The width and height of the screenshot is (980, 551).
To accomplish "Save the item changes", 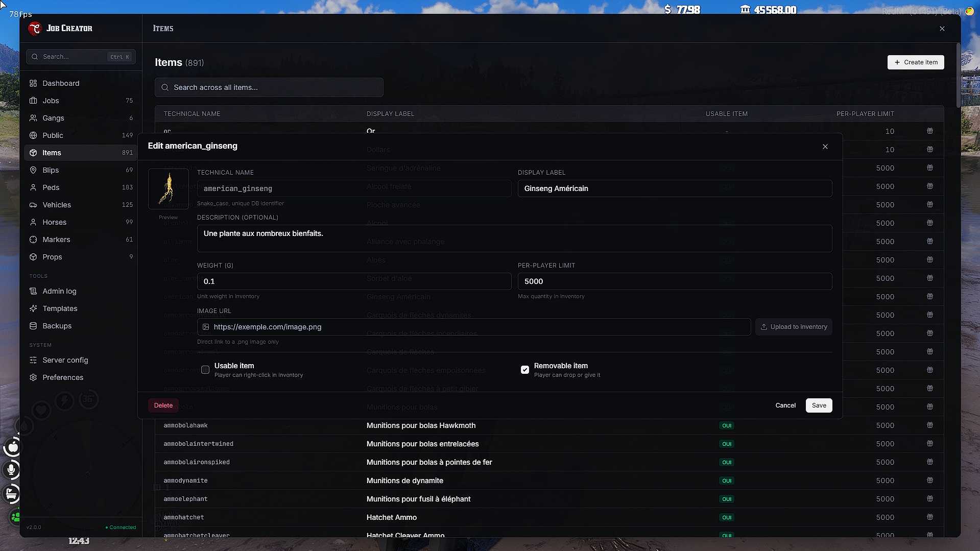I will tap(819, 405).
